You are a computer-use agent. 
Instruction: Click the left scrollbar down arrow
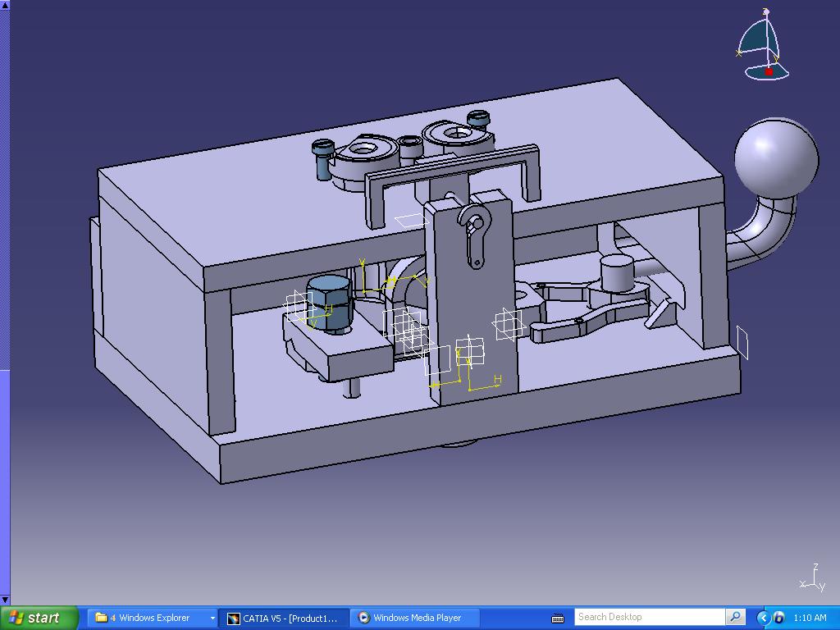pos(4,600)
